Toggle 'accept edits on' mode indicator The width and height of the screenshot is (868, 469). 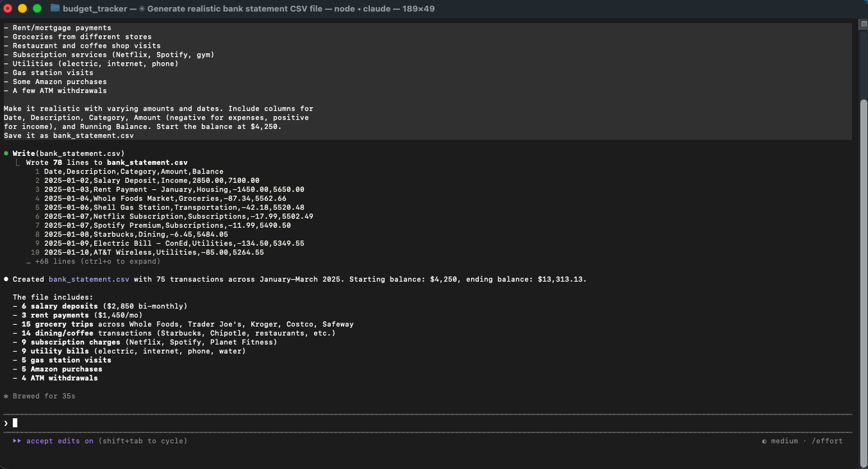point(60,441)
